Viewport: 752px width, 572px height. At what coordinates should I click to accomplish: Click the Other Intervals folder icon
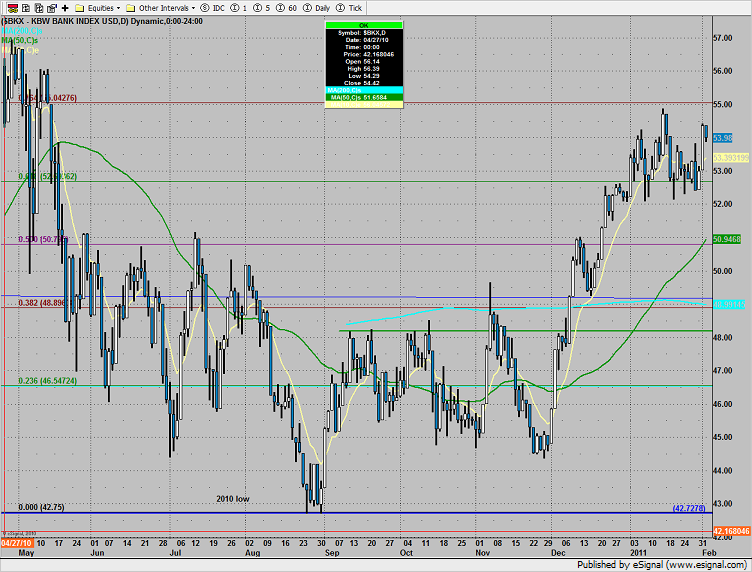tap(130, 8)
